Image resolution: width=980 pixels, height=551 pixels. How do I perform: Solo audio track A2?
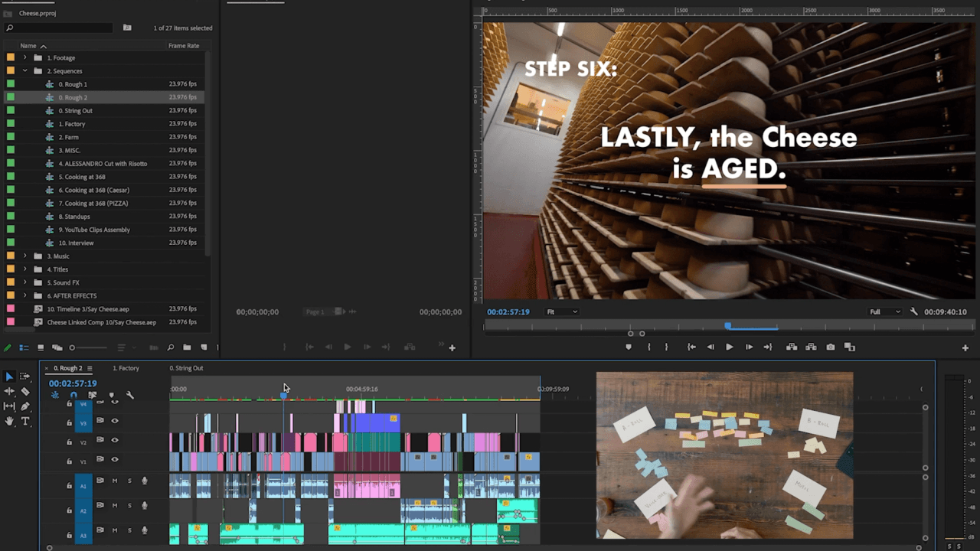pyautogui.click(x=129, y=505)
